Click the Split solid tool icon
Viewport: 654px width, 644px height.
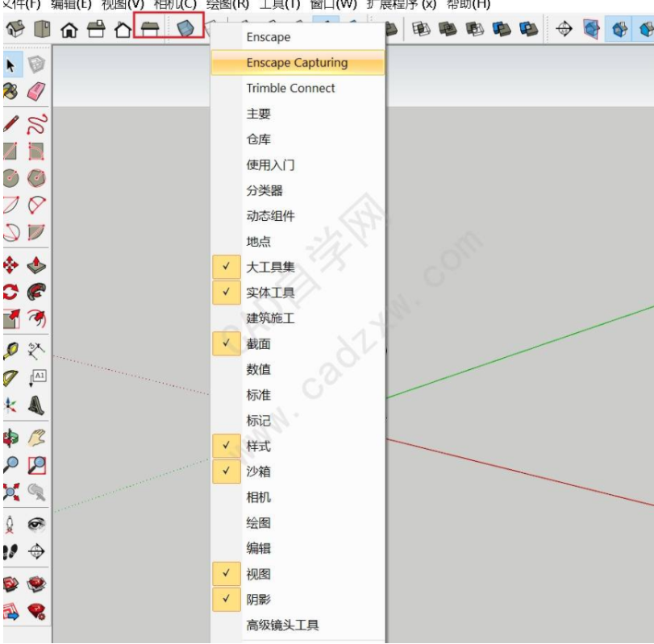click(x=528, y=29)
